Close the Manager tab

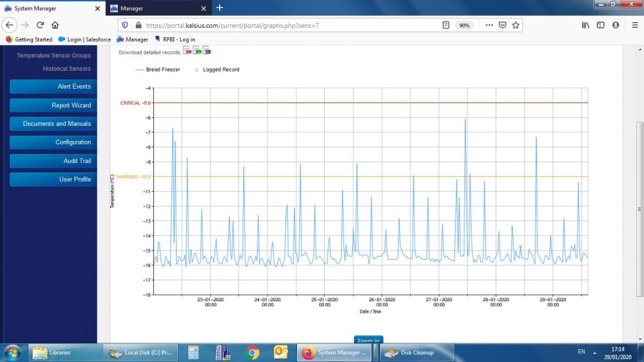point(203,8)
